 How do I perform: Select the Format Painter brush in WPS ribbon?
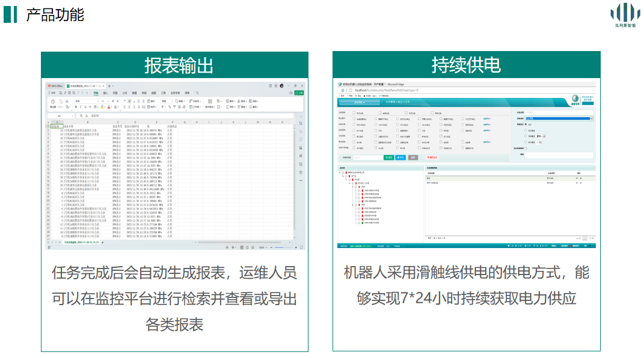[x=52, y=102]
